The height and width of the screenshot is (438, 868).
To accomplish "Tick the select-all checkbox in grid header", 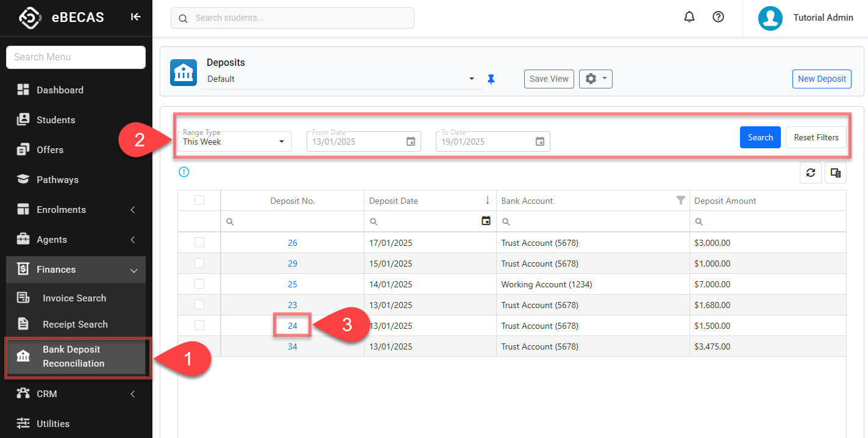I will (199, 200).
